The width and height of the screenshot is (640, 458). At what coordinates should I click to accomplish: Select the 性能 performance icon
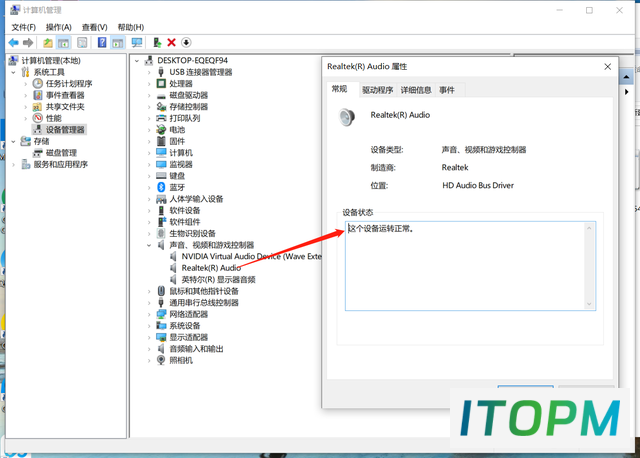point(38,118)
